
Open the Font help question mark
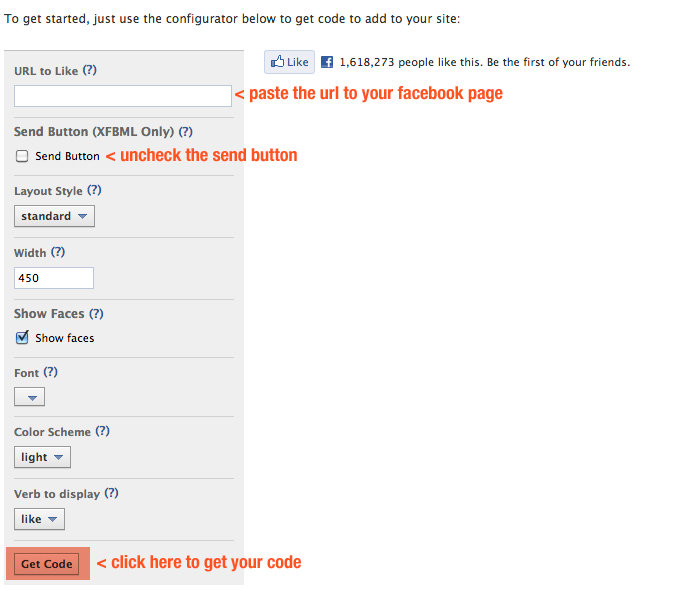[50, 372]
